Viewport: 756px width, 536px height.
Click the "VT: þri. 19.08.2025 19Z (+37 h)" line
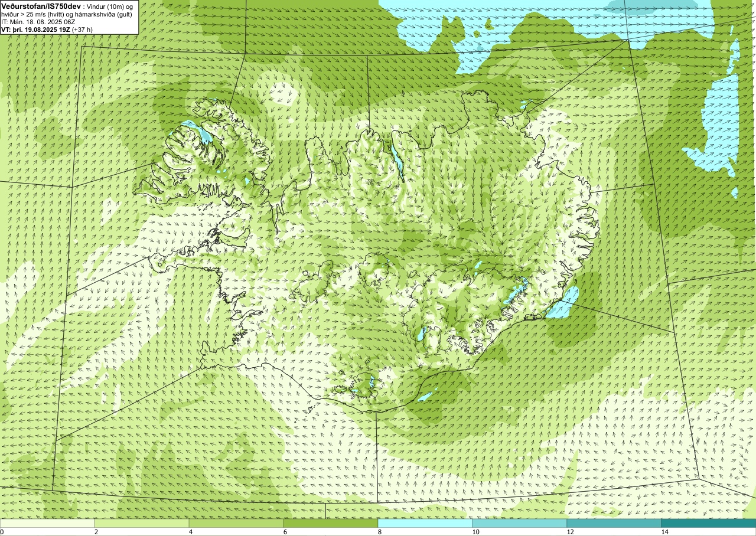[x=47, y=30]
